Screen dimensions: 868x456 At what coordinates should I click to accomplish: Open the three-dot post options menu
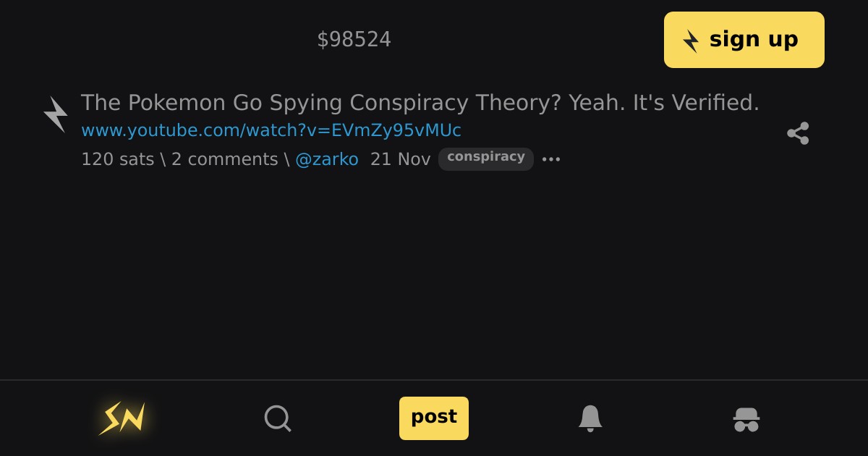tap(551, 159)
